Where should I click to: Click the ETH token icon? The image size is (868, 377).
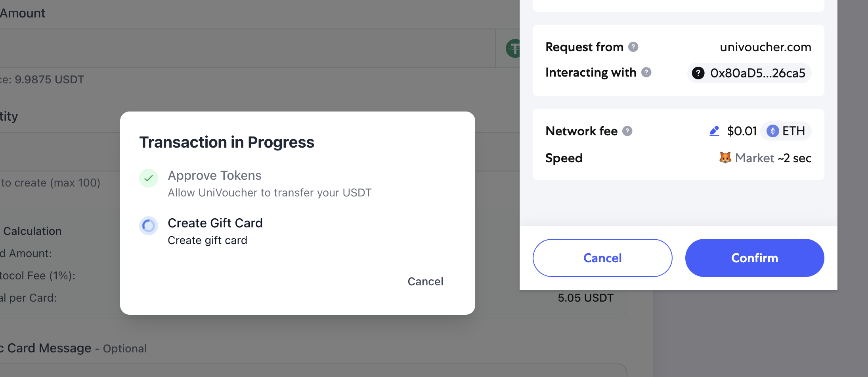(x=772, y=131)
